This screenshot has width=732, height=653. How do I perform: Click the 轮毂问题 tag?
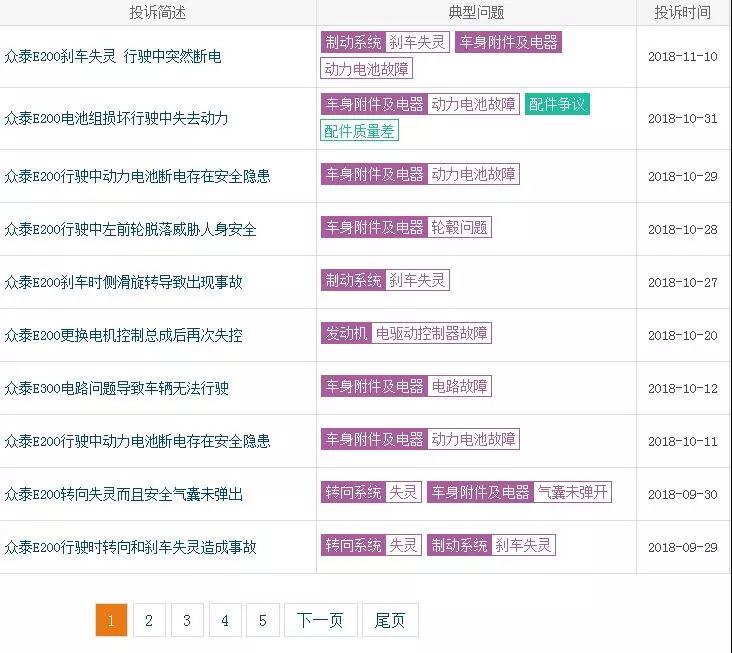tap(459, 227)
